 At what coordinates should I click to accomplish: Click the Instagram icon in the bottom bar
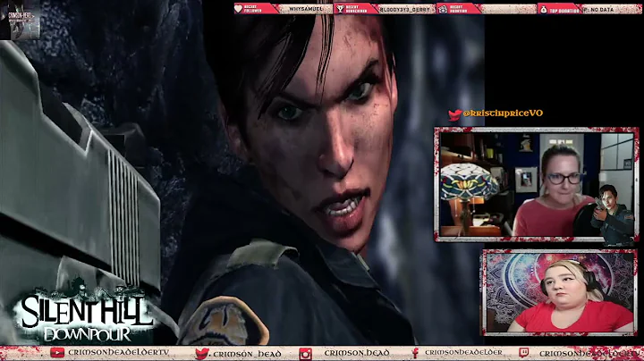[305, 353]
